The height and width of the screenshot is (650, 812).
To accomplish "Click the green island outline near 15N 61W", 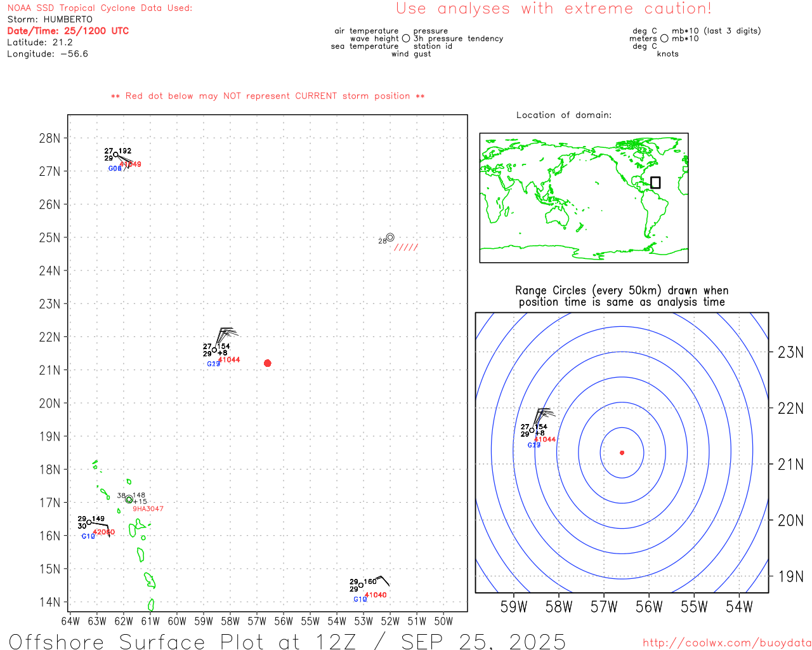I will tap(150, 580).
